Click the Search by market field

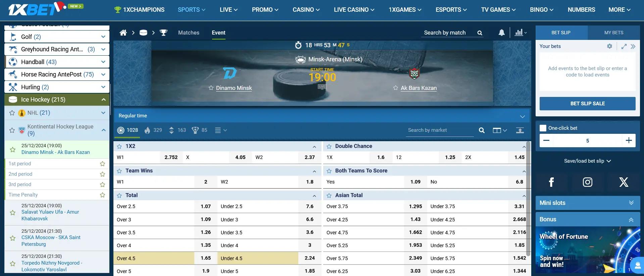[x=440, y=130]
